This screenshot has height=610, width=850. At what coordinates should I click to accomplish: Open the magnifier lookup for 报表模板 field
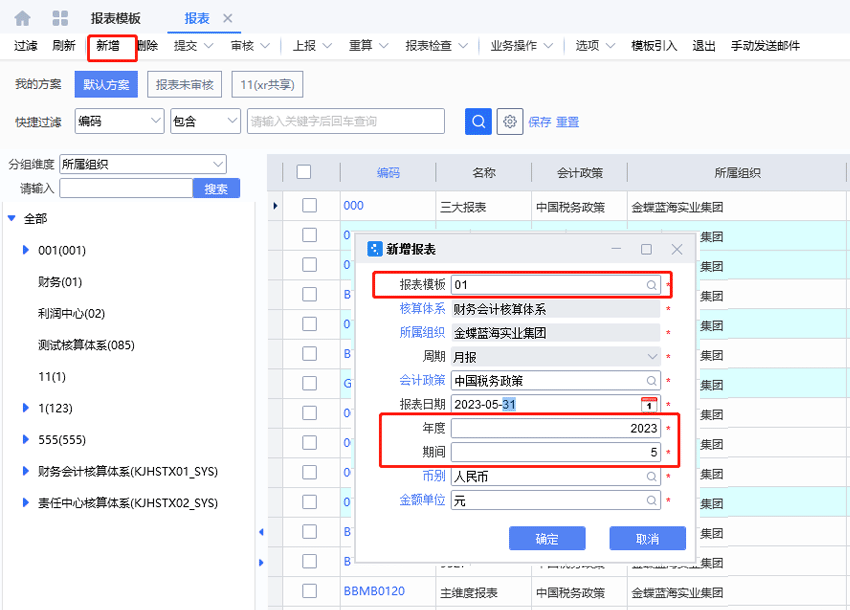pos(650,286)
